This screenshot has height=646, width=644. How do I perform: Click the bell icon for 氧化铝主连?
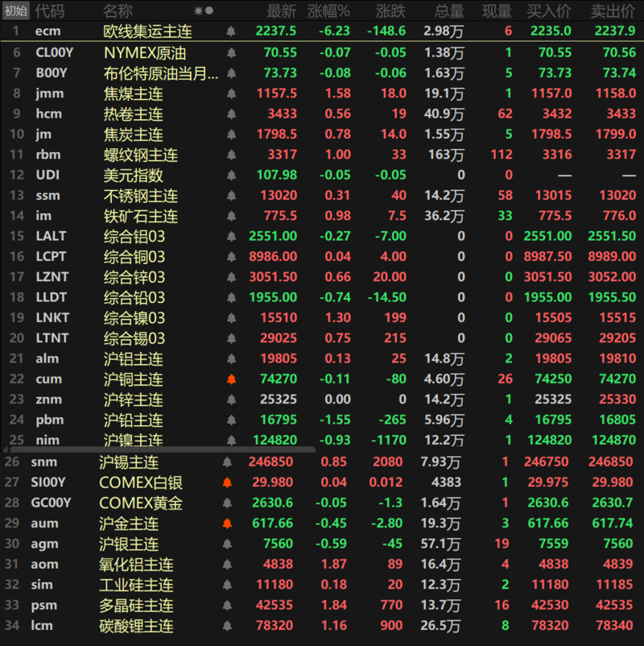(227, 565)
